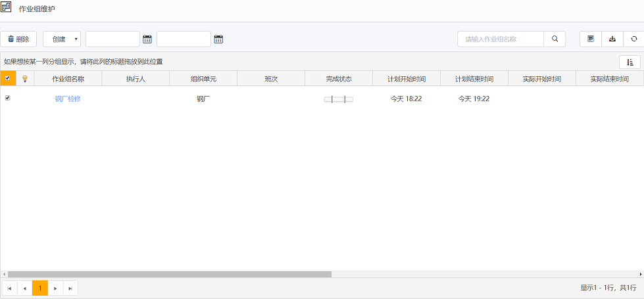
Task: Click the search magnifier icon
Action: (x=555, y=39)
